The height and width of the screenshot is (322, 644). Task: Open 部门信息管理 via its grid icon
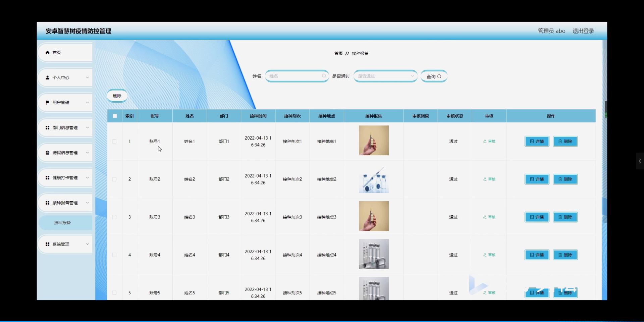point(47,127)
